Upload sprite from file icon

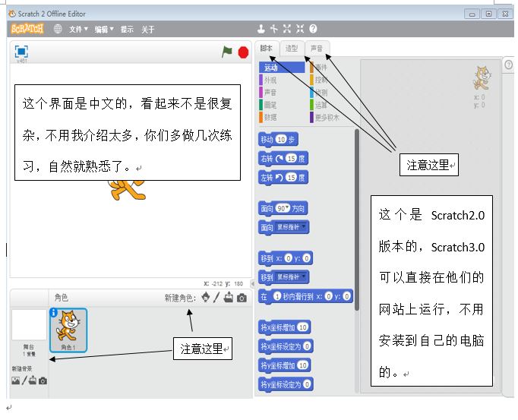tap(229, 297)
